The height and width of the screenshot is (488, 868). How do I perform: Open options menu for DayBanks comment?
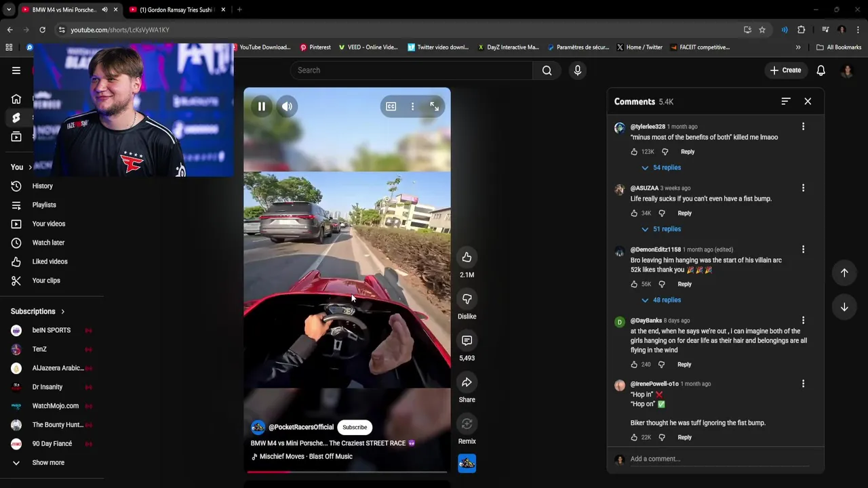(x=803, y=320)
